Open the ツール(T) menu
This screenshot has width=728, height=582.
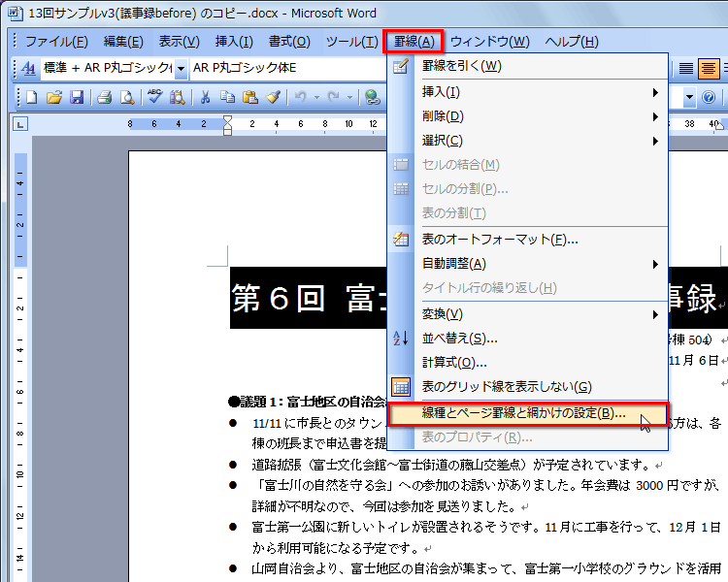point(352,42)
